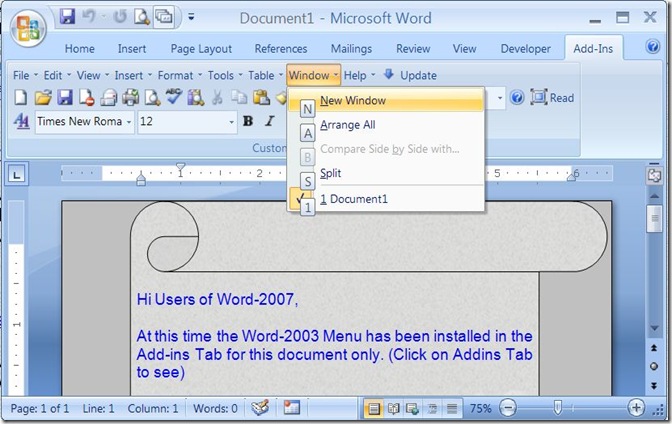Click the Paste clipboard icon
672x424 pixels.
pyautogui.click(x=261, y=98)
